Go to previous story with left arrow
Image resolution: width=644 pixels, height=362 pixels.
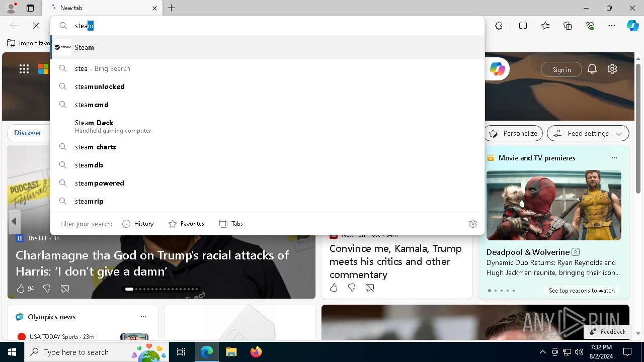14,221
